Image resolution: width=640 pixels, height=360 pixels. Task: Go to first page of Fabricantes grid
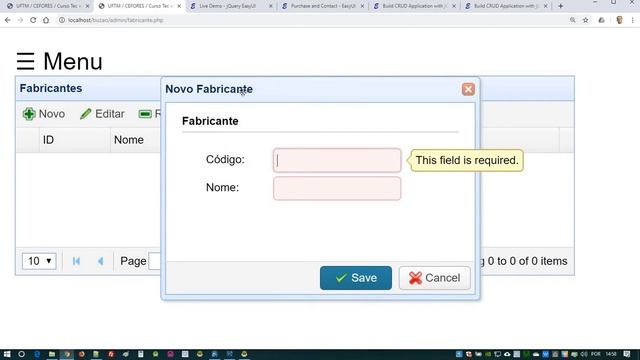[76, 261]
